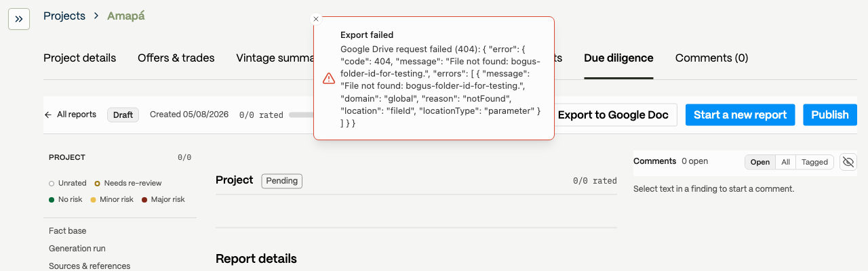Open the Project details tab
The image size is (868, 271).
79,58
